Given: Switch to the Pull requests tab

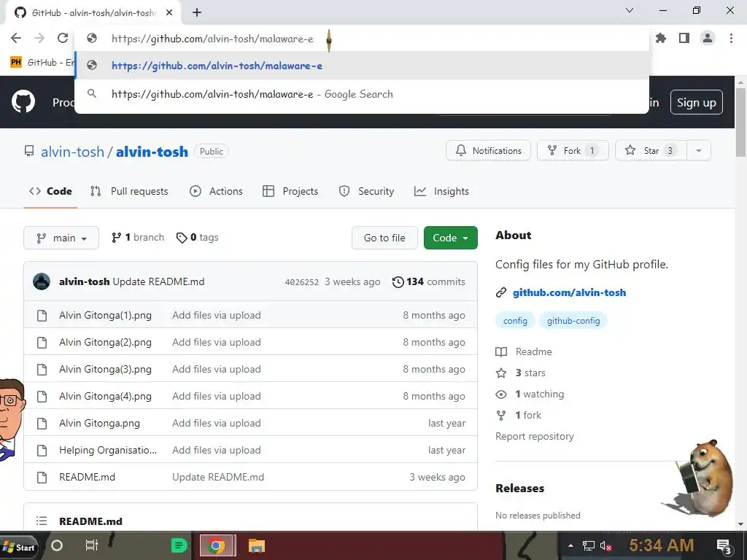Looking at the screenshot, I should click(x=129, y=192).
